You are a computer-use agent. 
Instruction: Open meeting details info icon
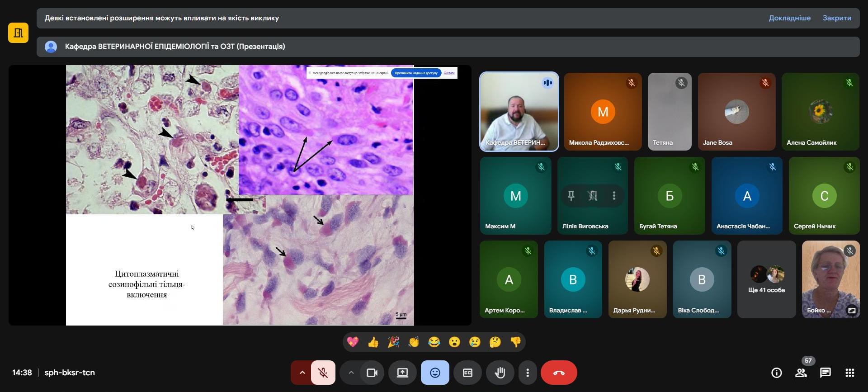[x=776, y=373]
